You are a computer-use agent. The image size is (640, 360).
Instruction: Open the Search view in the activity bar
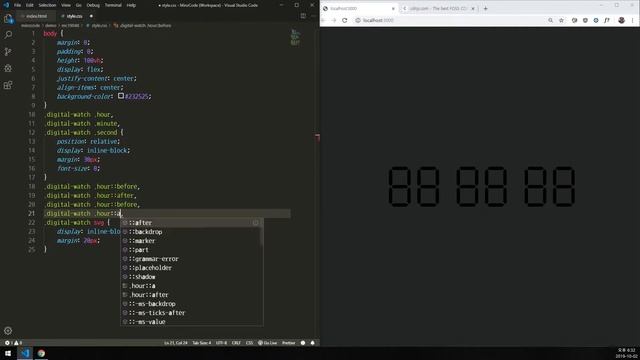(8, 35)
